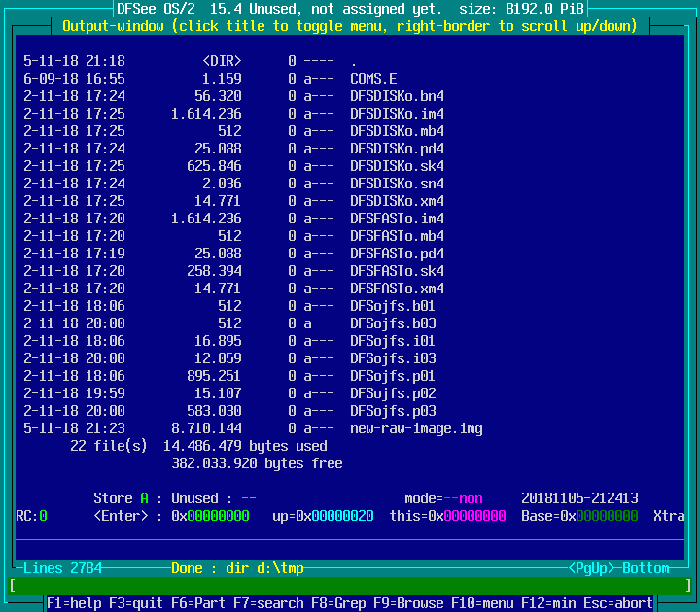Select the new-raw-image.img file line
The height and width of the screenshot is (612, 700).
[416, 428]
